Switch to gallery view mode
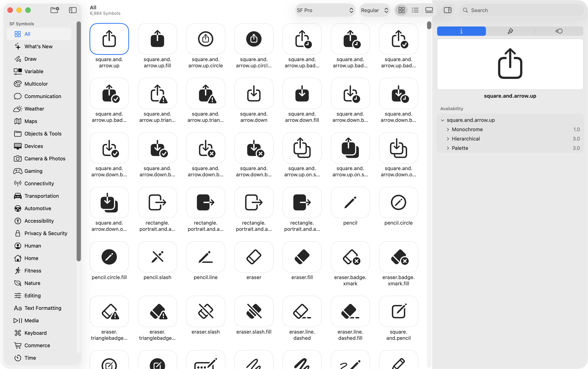The height and width of the screenshot is (369, 588). coord(429,10)
